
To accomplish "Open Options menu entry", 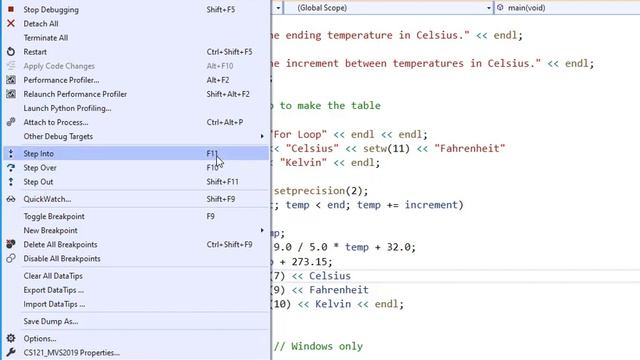I will (x=136, y=338).
